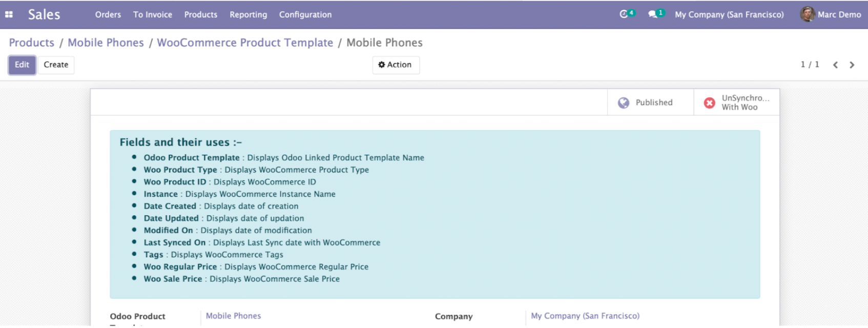The image size is (868, 328).
Task: Open the Reporting menu
Action: (248, 15)
